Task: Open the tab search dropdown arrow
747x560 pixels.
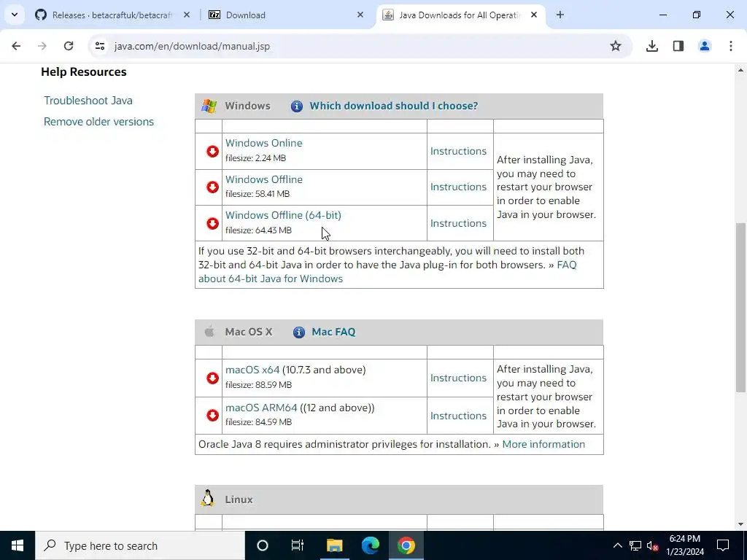Action: pos(15,15)
